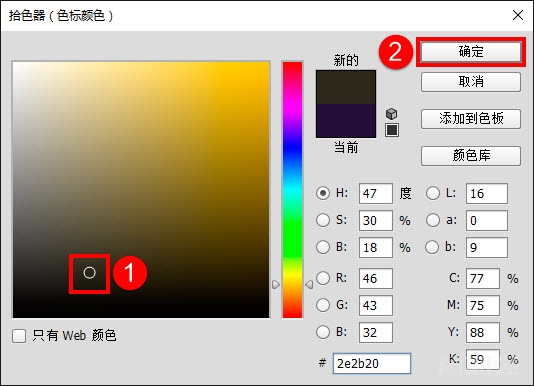Screen dimensions: 534x386
Task: Click the right hue slider arrow handle
Action: coord(309,284)
